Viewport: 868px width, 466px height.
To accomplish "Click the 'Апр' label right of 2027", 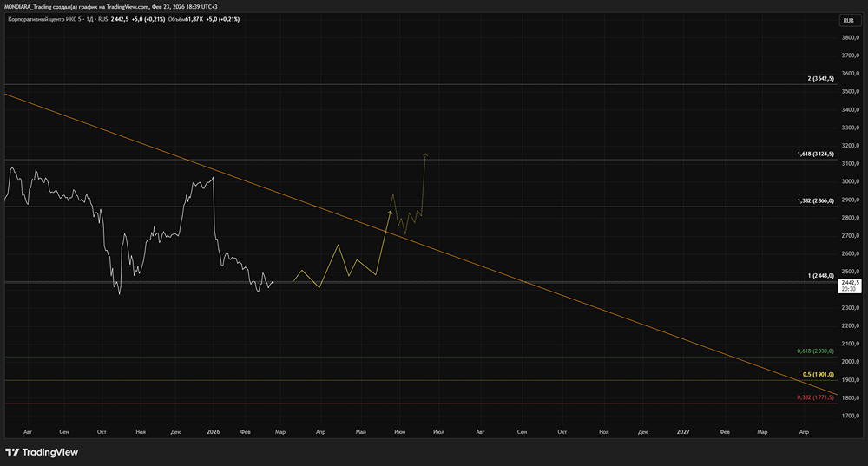I will (804, 431).
